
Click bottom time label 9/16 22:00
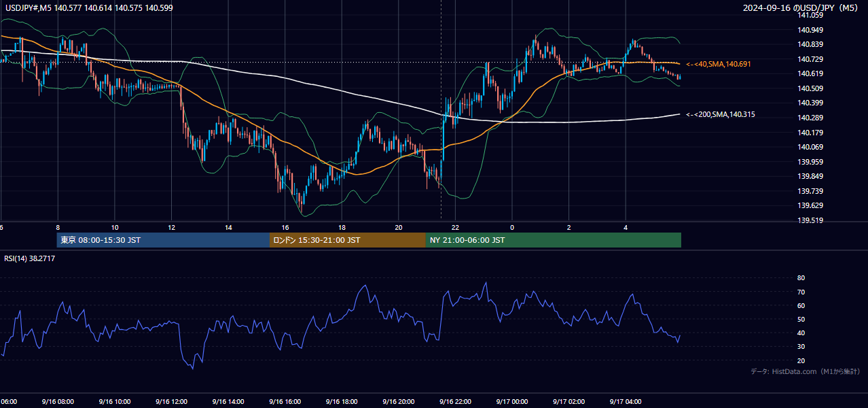pyautogui.click(x=454, y=401)
